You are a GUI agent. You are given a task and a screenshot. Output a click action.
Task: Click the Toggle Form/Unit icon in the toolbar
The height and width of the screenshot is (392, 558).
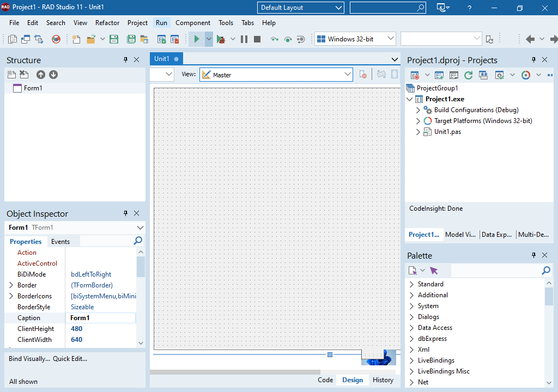[39, 39]
